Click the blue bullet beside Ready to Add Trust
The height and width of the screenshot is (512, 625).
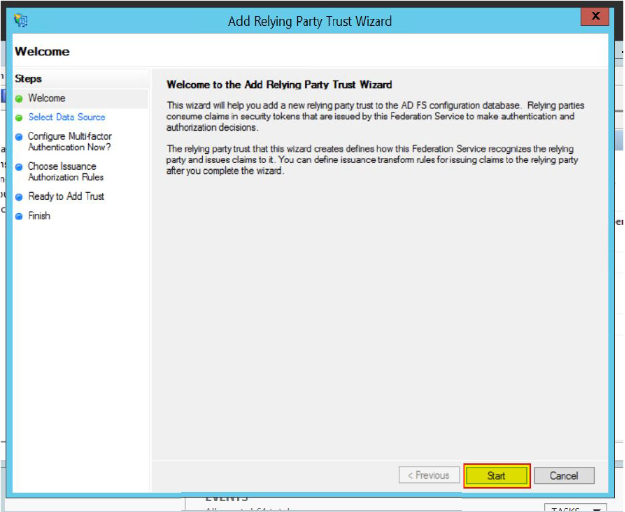(x=19, y=197)
